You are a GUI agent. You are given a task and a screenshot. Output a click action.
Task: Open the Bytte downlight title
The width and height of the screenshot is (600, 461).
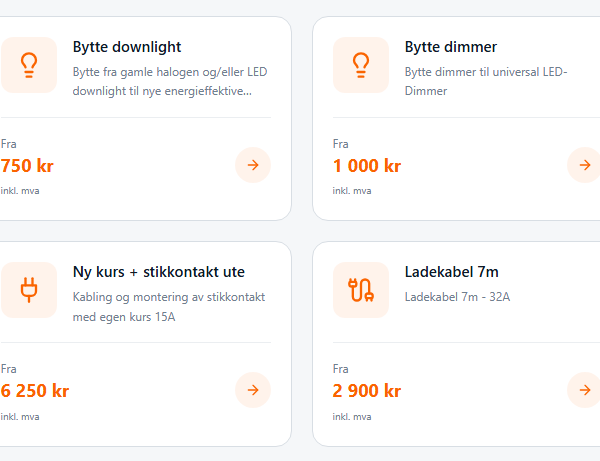point(127,47)
